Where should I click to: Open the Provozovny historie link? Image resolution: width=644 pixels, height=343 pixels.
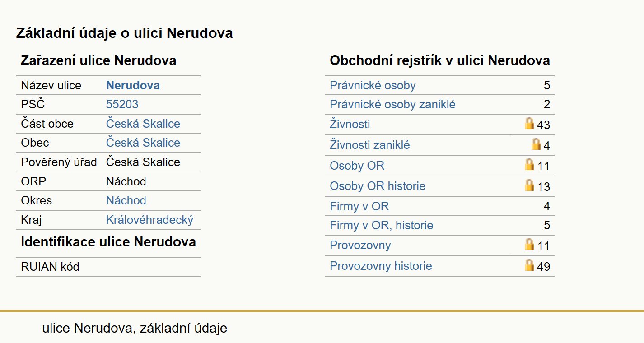click(381, 266)
